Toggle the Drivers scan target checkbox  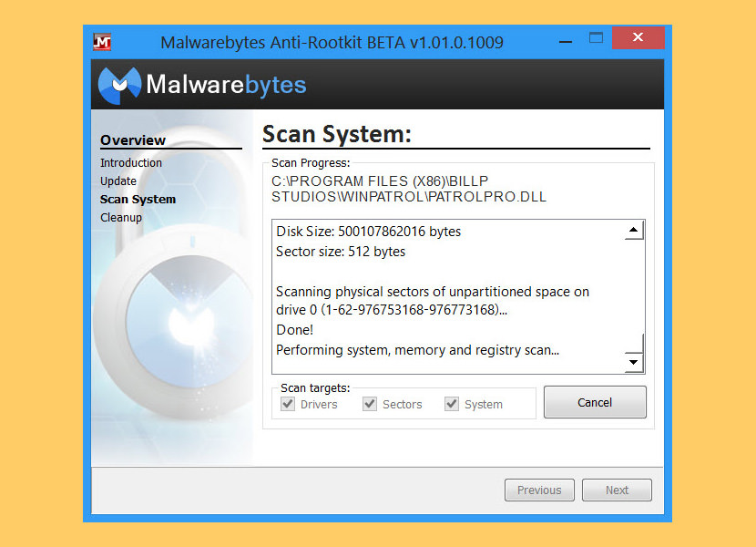click(288, 404)
